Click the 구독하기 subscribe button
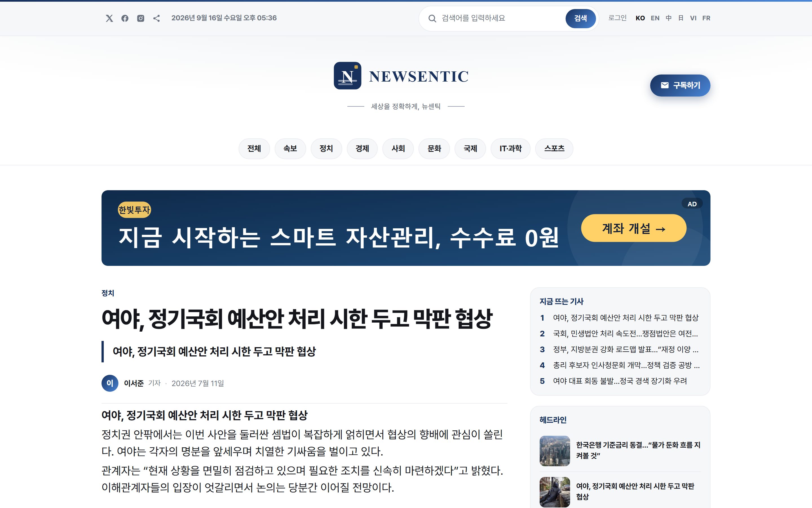The height and width of the screenshot is (508, 812). click(x=680, y=85)
